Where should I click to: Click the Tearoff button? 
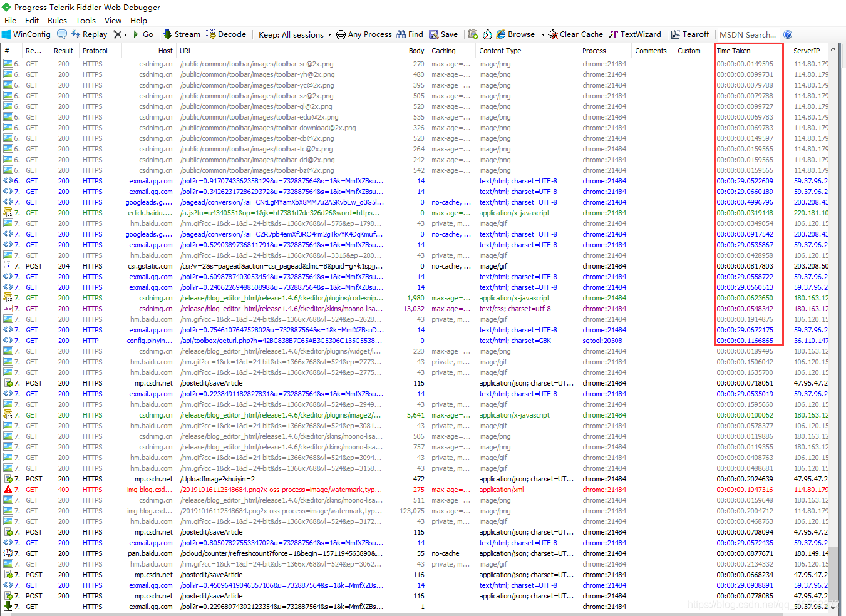point(690,34)
